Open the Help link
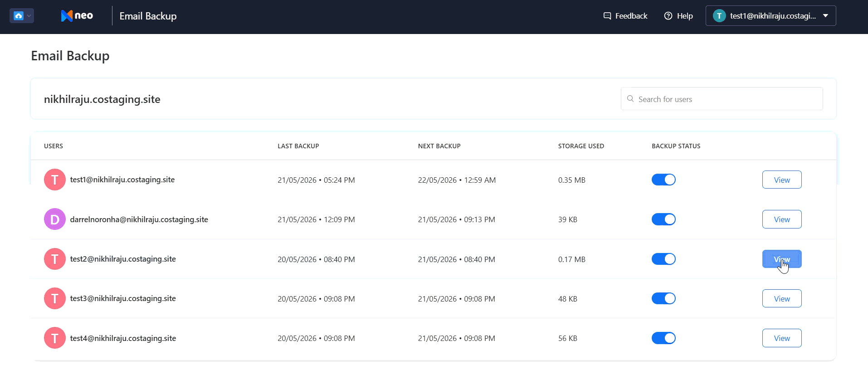The width and height of the screenshot is (868, 370). pyautogui.click(x=678, y=16)
